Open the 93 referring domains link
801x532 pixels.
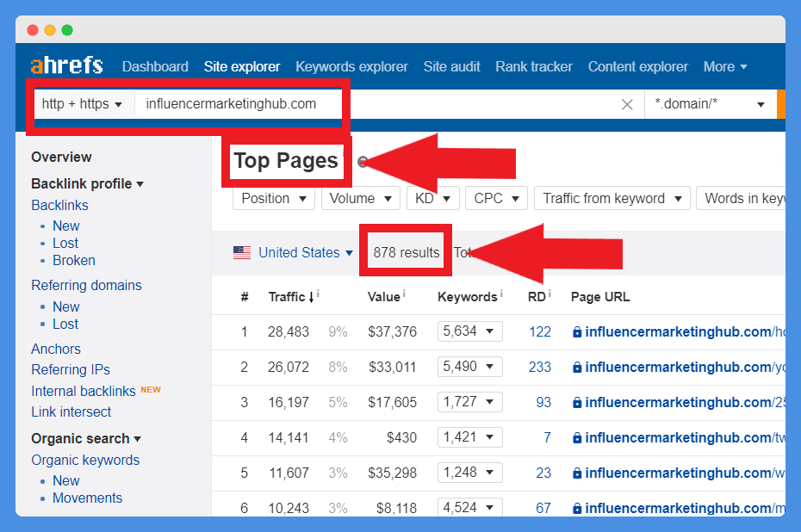[543, 402]
